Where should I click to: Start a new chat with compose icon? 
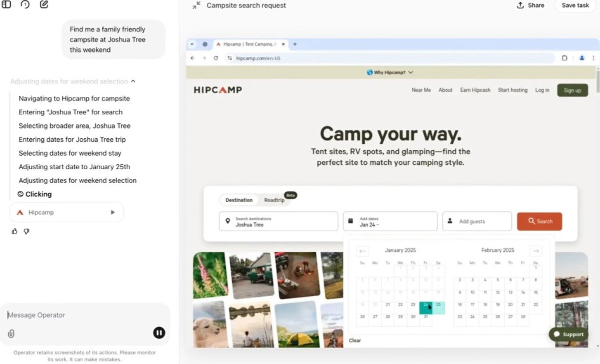(44, 4)
